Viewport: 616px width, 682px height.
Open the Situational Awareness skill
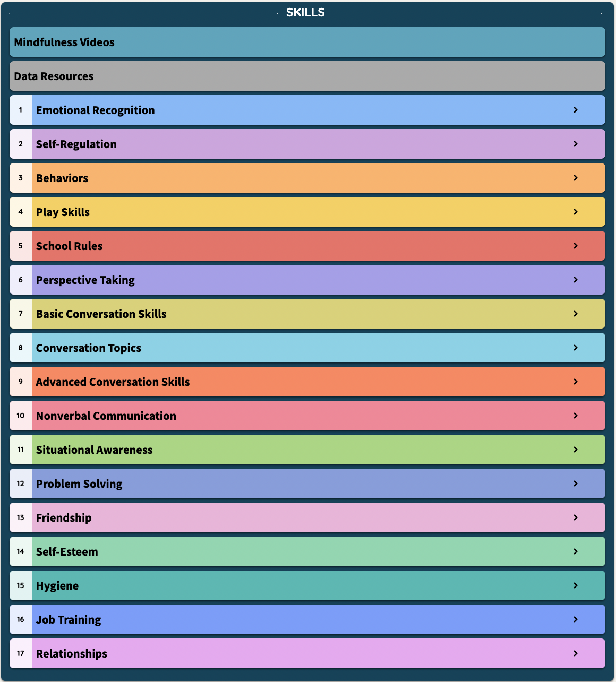click(x=307, y=450)
